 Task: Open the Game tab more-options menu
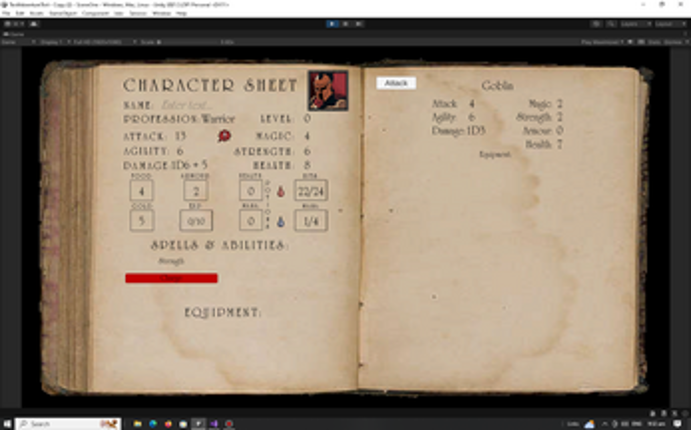tap(686, 34)
